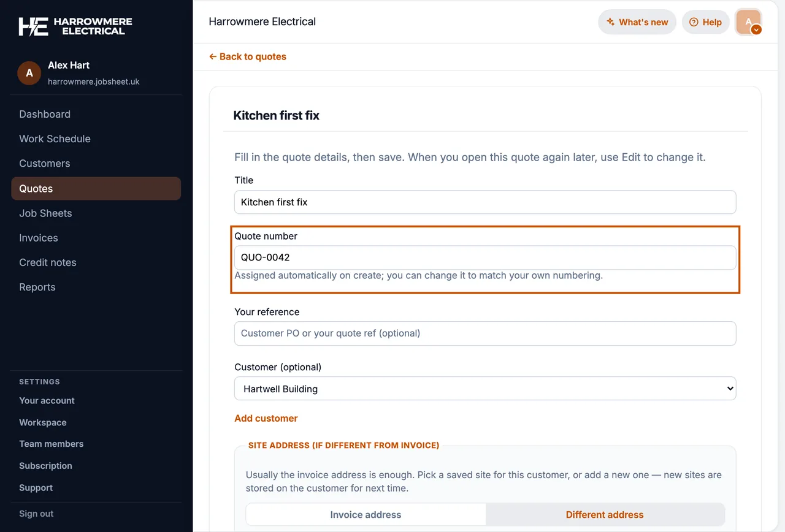Open Subscription settings
The image size is (785, 532).
pos(45,466)
